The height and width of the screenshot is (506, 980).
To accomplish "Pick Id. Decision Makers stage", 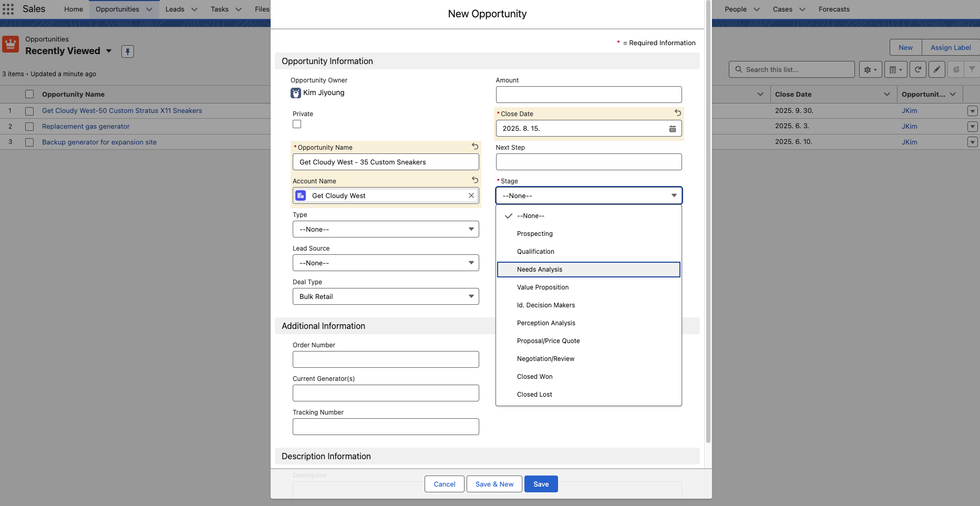I will (589, 305).
